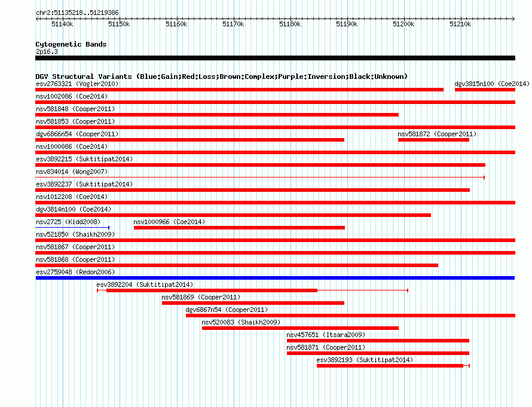This screenshot has height=407, width=532.
Task: Open the nsv581869 (Cooper2011) label
Action: click(x=201, y=297)
